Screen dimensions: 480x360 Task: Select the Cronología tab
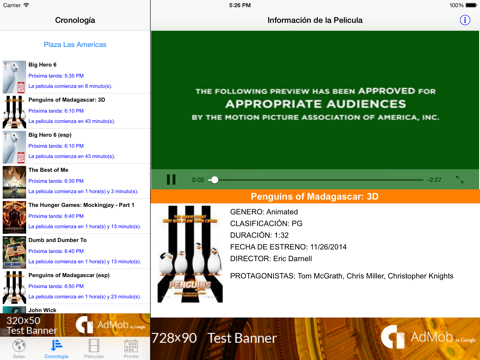click(56, 349)
